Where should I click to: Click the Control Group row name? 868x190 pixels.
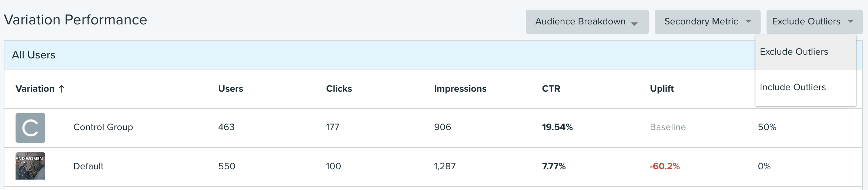[103, 127]
